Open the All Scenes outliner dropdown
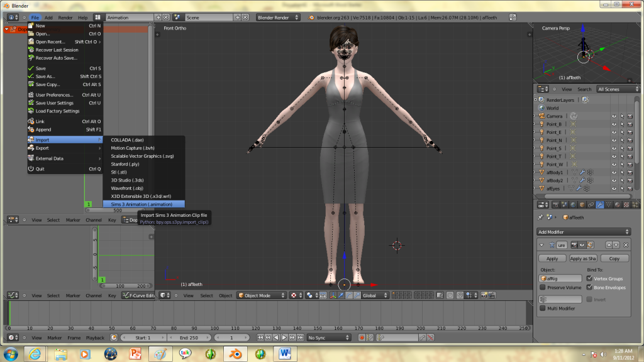 (x=618, y=89)
